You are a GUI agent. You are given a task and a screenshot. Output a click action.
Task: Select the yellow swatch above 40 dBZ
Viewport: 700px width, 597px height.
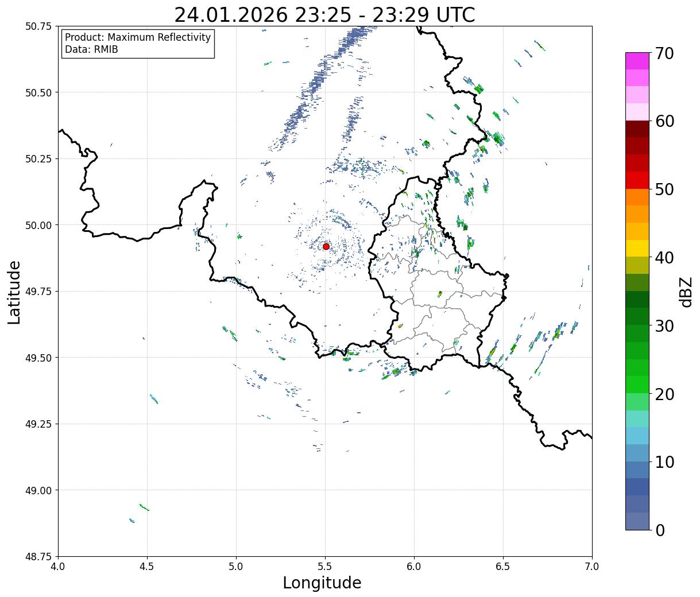click(x=637, y=248)
